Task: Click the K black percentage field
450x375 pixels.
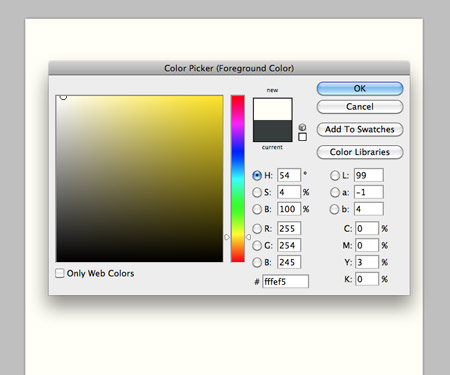Action: point(367,279)
